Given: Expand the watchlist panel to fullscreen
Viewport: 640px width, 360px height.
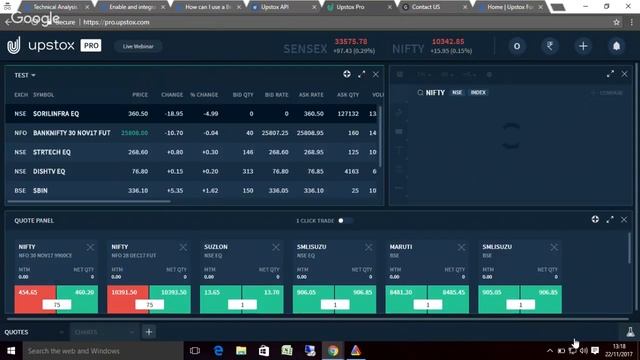Looking at the screenshot, I should (362, 74).
